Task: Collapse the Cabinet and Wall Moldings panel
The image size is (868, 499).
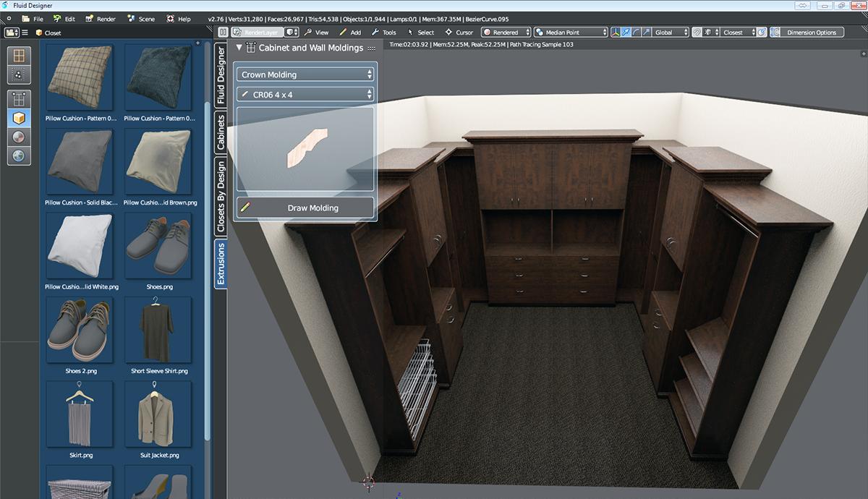Action: 239,48
